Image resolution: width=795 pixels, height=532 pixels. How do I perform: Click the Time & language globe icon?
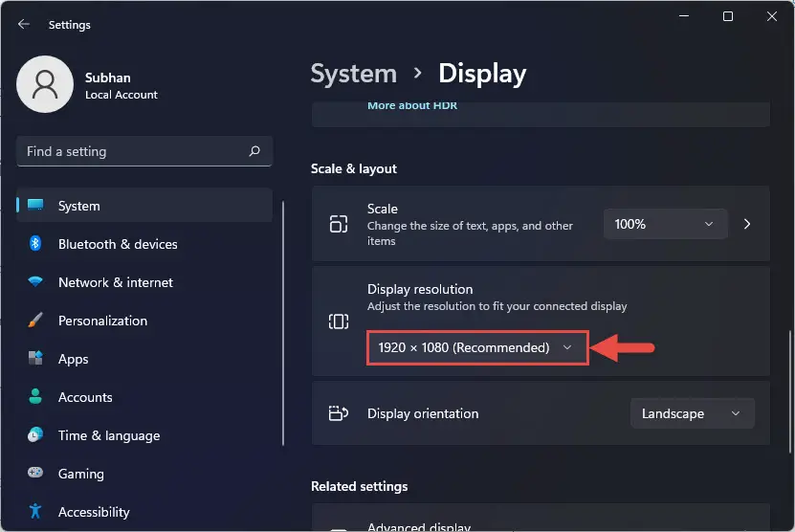click(x=35, y=435)
